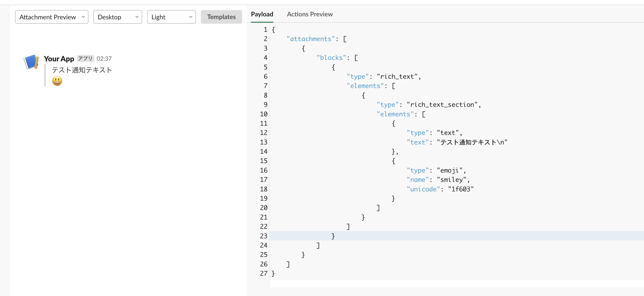Switch to the Actions Preview tab
The image size is (644, 296).
coord(310,14)
